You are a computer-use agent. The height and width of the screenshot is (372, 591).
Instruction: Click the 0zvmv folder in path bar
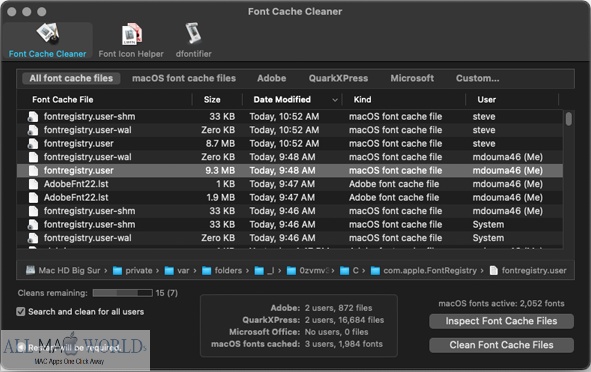(x=308, y=271)
